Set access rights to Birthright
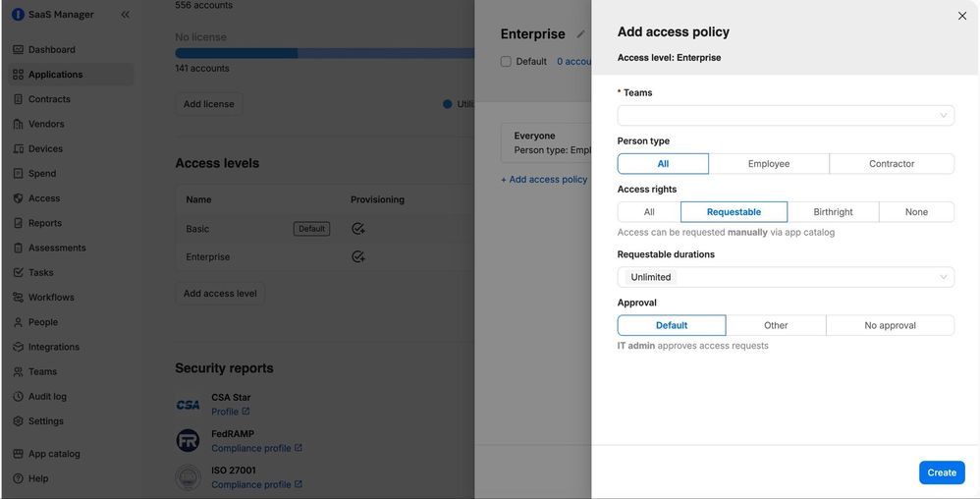Screen dimensions: 980x499 click(833, 212)
